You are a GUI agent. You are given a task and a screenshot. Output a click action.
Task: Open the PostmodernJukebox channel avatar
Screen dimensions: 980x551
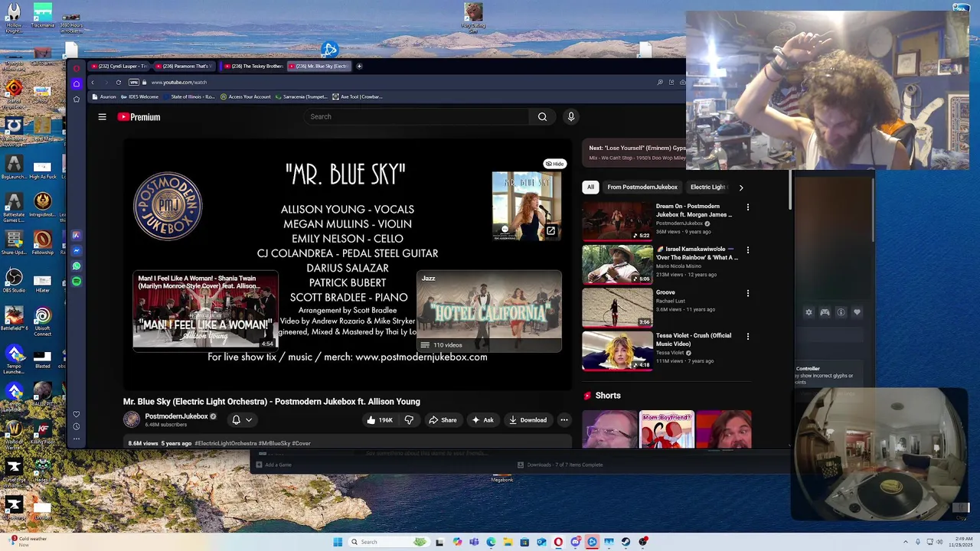point(132,419)
